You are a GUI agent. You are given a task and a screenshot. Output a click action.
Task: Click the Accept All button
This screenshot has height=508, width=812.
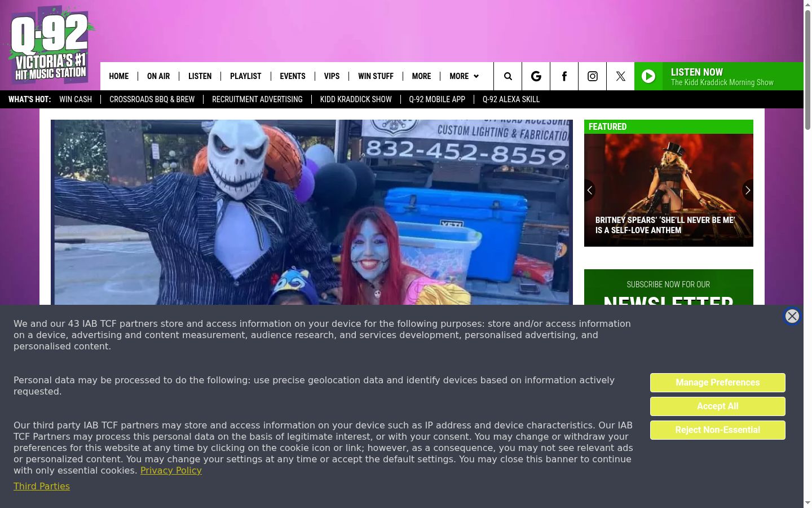[x=717, y=406]
